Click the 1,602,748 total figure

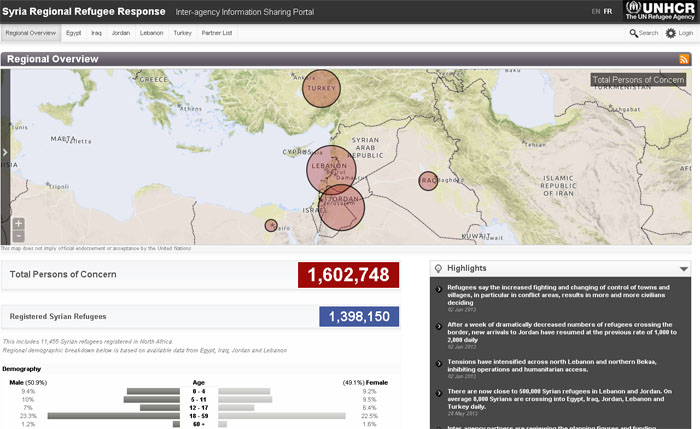(349, 275)
